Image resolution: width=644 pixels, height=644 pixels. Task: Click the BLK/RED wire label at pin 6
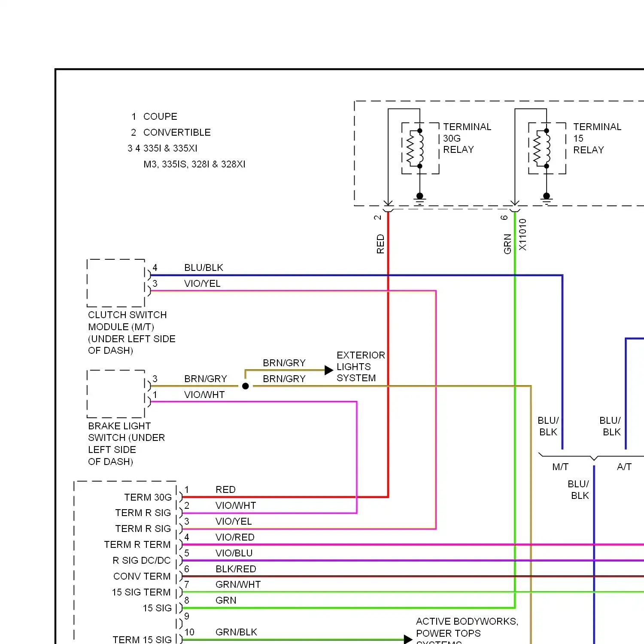point(236,569)
